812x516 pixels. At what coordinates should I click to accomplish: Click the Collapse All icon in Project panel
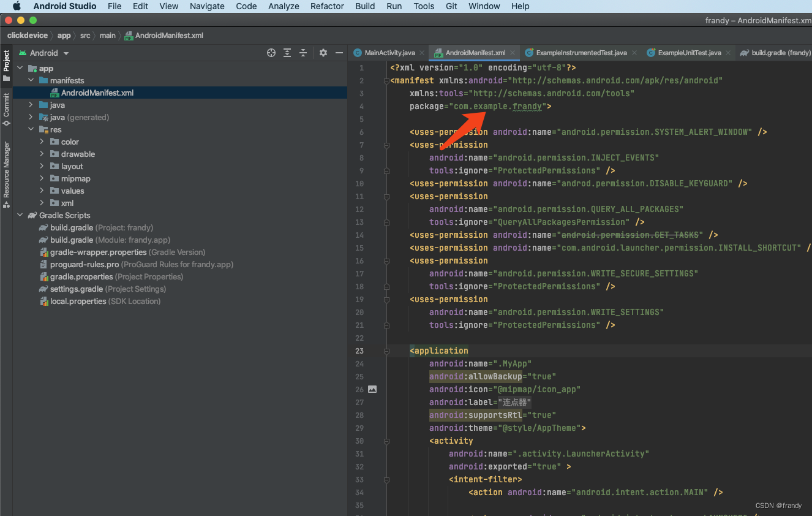(303, 53)
